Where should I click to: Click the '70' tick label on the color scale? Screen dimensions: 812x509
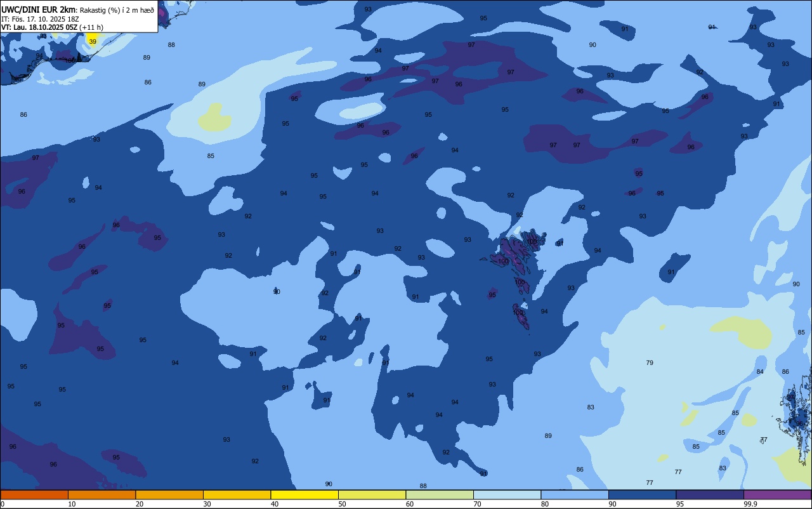click(x=478, y=504)
